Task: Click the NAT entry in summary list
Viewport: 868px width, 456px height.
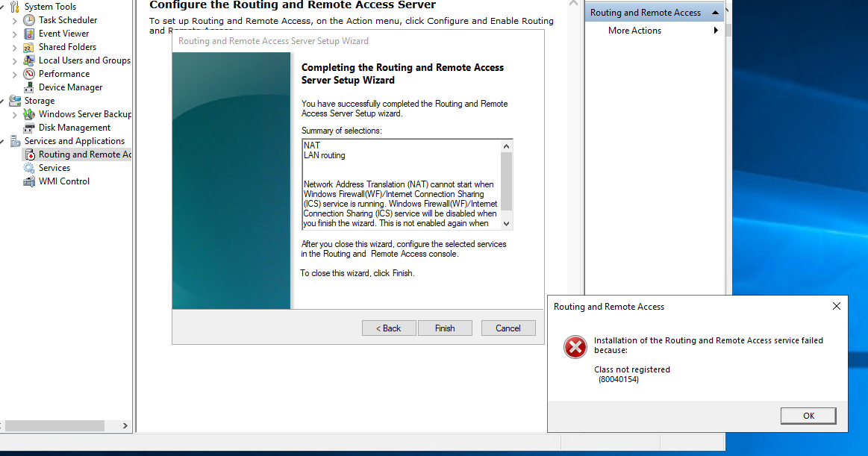Action: click(x=312, y=145)
